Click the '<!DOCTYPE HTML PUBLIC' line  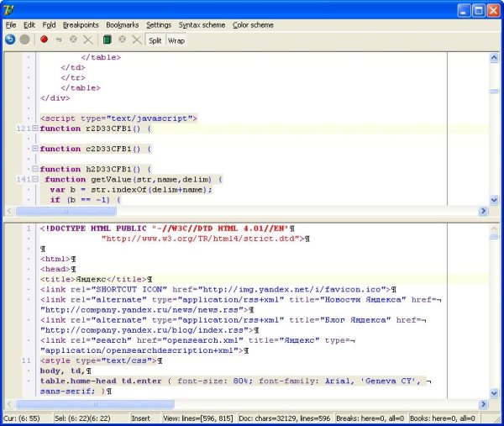click(167, 229)
